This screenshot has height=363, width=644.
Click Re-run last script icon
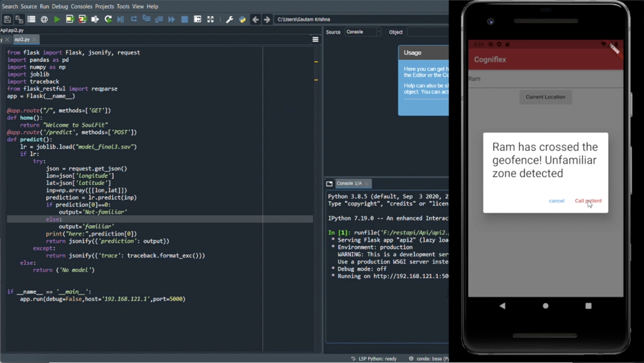[x=108, y=19]
